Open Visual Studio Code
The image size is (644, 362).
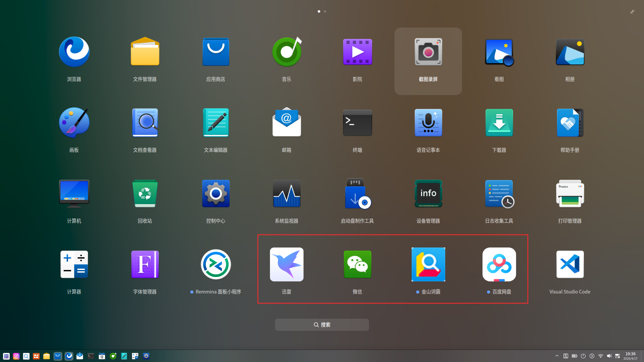point(570,265)
